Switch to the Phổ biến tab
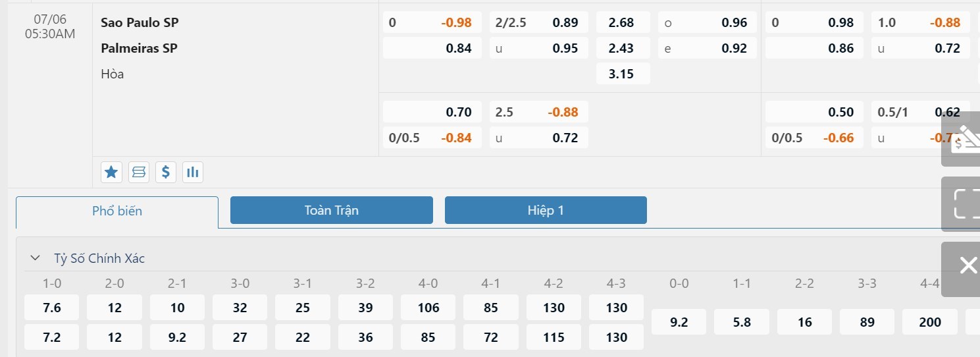 pos(117,211)
